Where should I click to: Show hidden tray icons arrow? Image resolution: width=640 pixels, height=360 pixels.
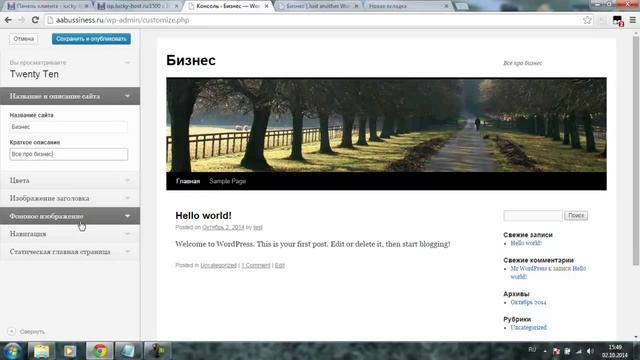click(545, 351)
